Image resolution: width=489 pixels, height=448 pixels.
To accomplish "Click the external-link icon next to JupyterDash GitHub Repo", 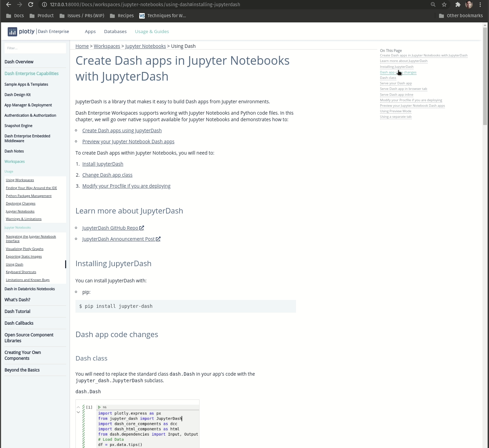I will point(142,228).
